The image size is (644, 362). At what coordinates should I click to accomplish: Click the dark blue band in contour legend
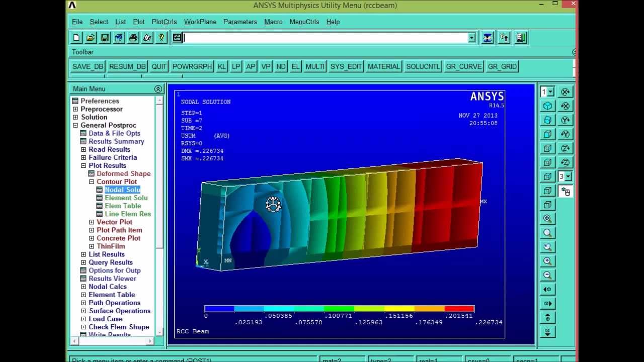(219, 309)
